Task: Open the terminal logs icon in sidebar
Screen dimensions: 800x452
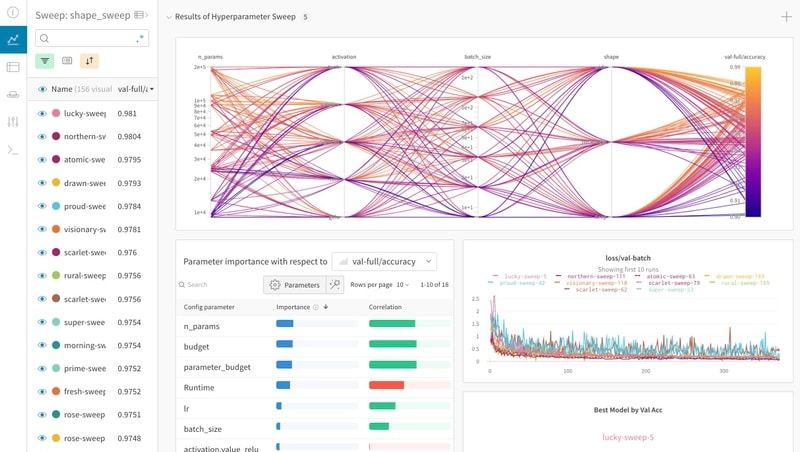Action: [x=13, y=150]
